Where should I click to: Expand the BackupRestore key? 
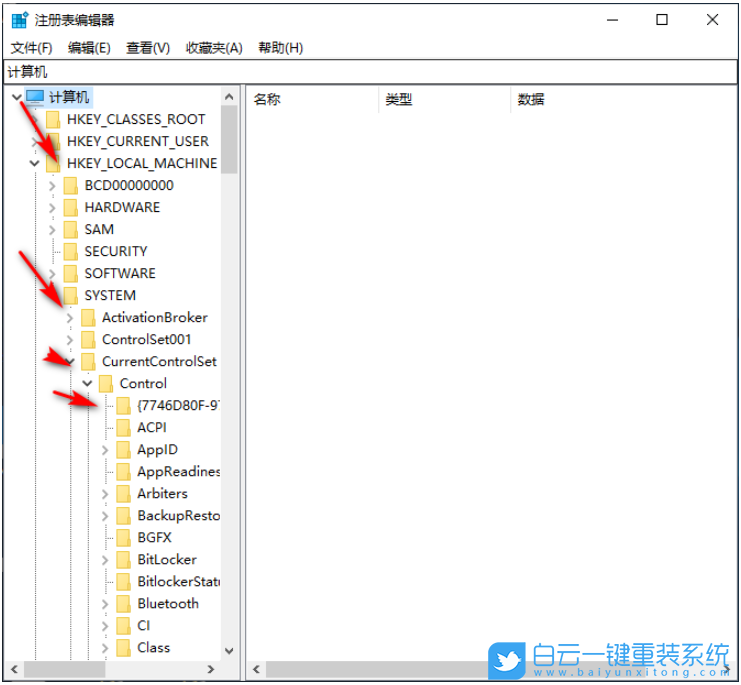click(x=105, y=516)
